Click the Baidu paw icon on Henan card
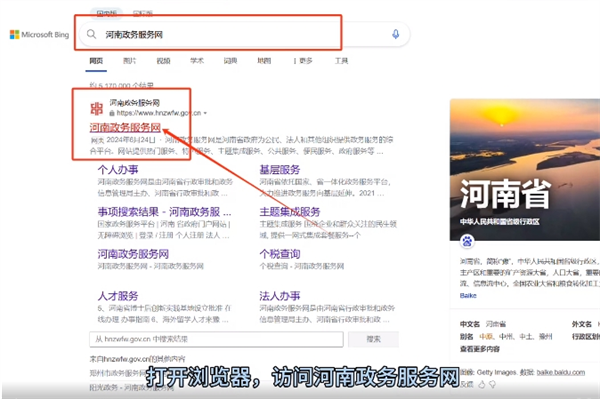This screenshot has width=600, height=399. pos(467,241)
